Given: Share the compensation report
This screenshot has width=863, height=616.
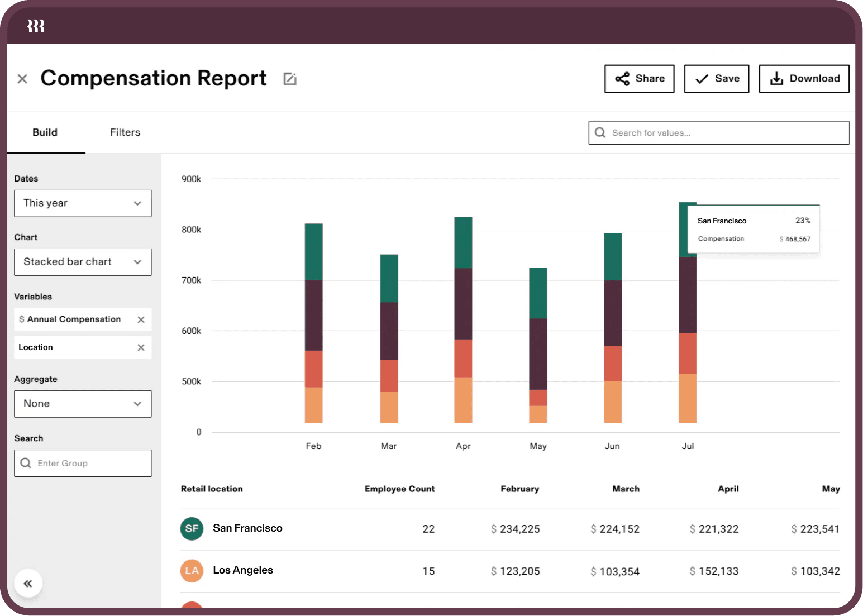Looking at the screenshot, I should (x=639, y=79).
